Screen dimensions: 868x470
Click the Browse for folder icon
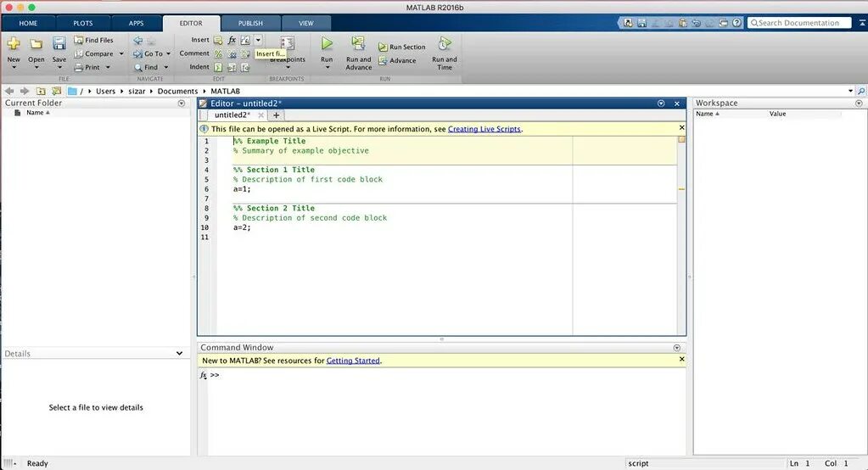click(x=57, y=91)
